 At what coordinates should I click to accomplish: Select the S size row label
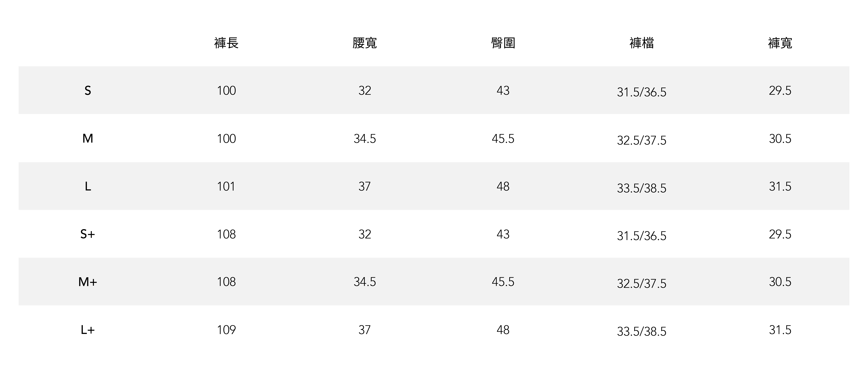pyautogui.click(x=88, y=91)
